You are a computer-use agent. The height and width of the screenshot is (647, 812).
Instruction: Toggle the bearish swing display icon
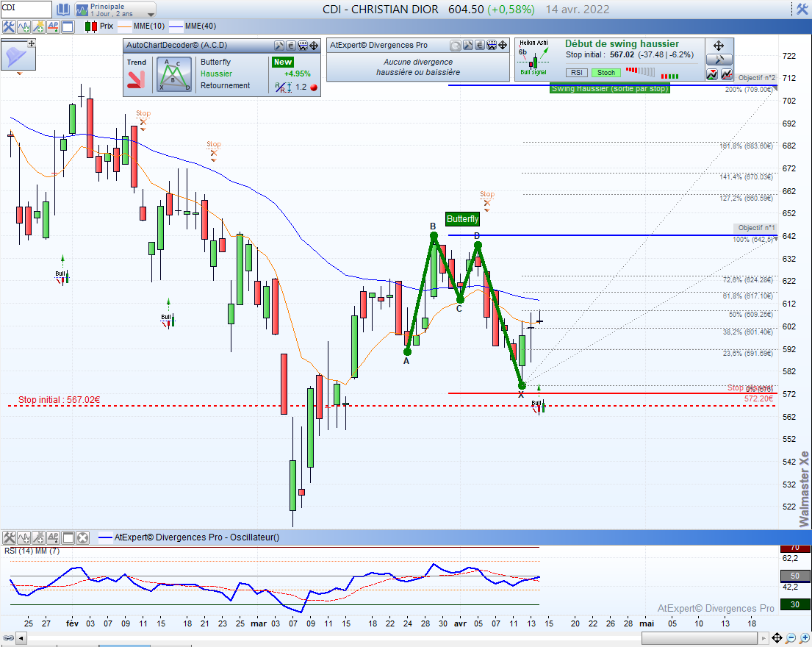pos(712,74)
